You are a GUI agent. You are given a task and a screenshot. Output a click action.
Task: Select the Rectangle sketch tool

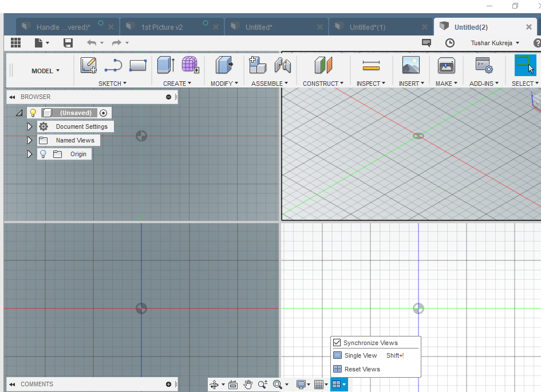point(138,65)
